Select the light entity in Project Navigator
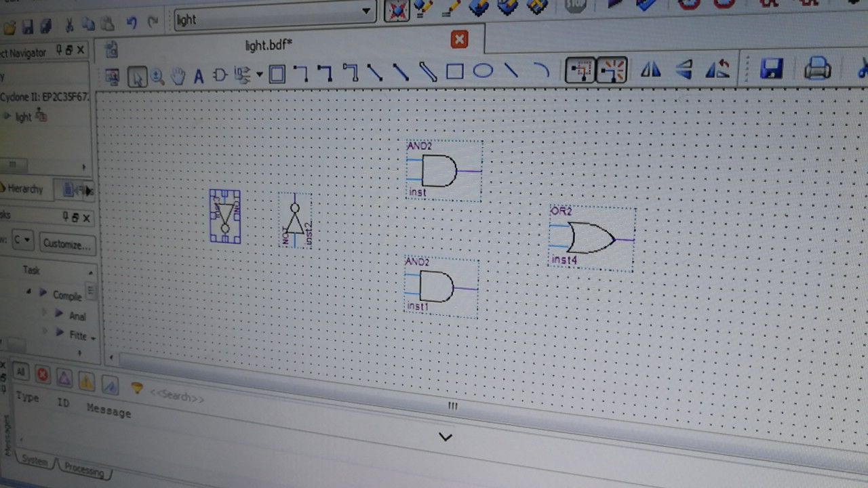This screenshot has height=488, width=868. (23, 117)
